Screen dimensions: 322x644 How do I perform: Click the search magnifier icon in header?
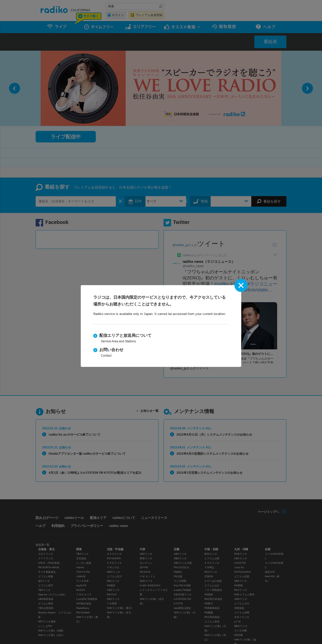click(161, 6)
